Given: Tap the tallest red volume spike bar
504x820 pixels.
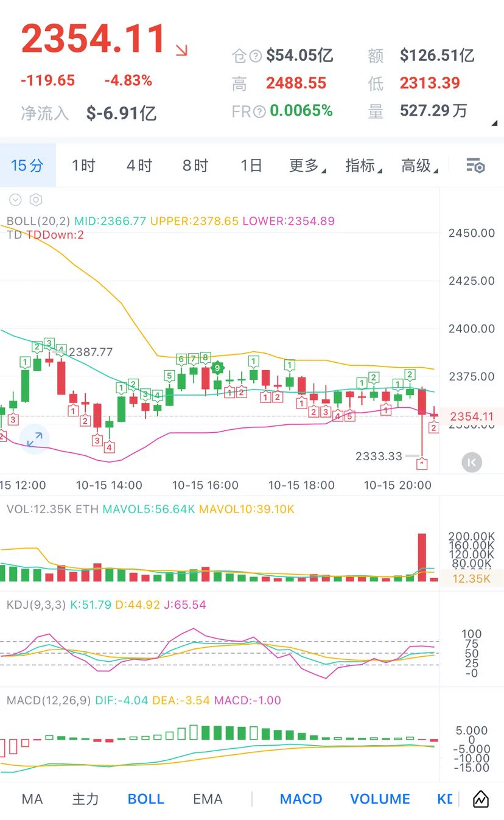Looking at the screenshot, I should (x=421, y=557).
